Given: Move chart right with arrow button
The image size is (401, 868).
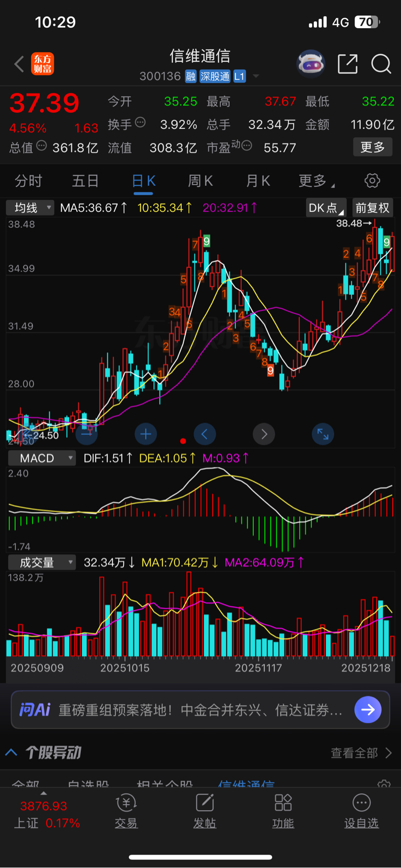Looking at the screenshot, I should [264, 434].
